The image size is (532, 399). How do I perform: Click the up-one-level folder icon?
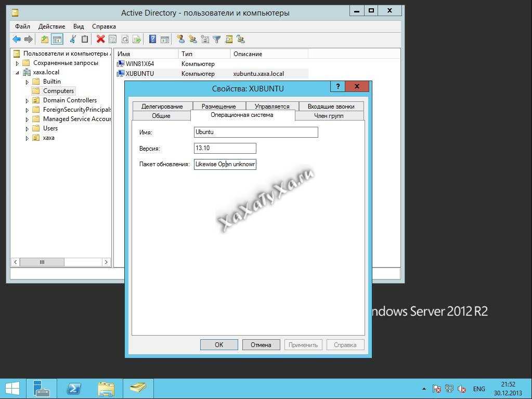(45, 39)
